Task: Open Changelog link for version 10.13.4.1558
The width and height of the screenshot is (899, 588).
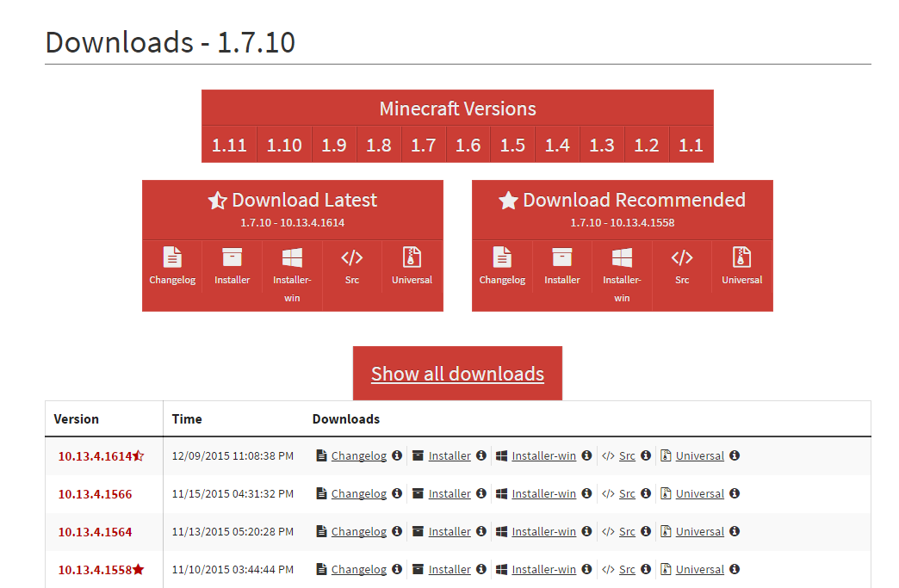Action: coord(359,569)
